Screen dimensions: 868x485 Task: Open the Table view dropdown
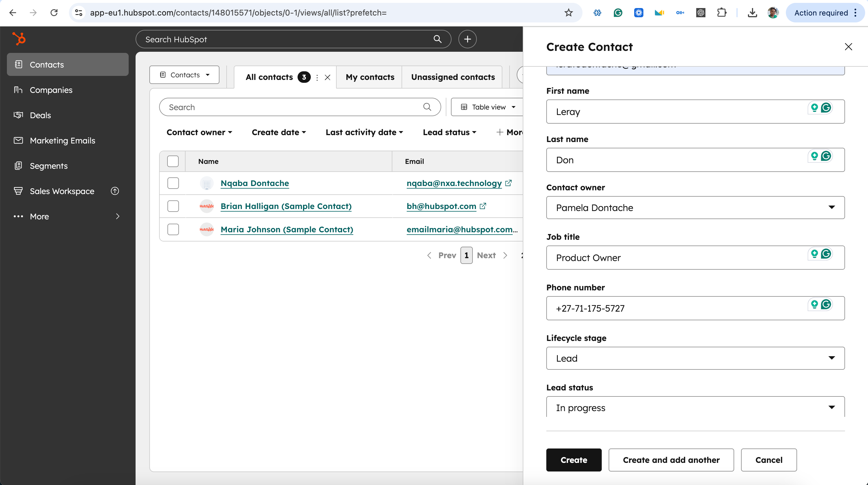pyautogui.click(x=488, y=107)
